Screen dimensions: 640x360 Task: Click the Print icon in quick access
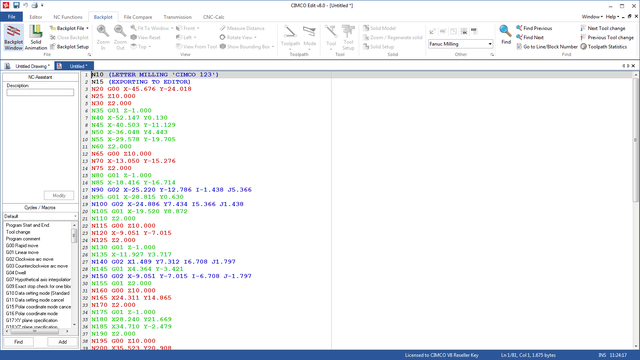click(x=35, y=5)
